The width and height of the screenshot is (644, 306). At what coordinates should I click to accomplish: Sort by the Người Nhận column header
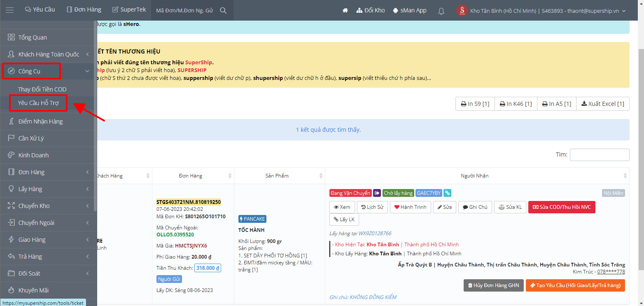pos(477,176)
